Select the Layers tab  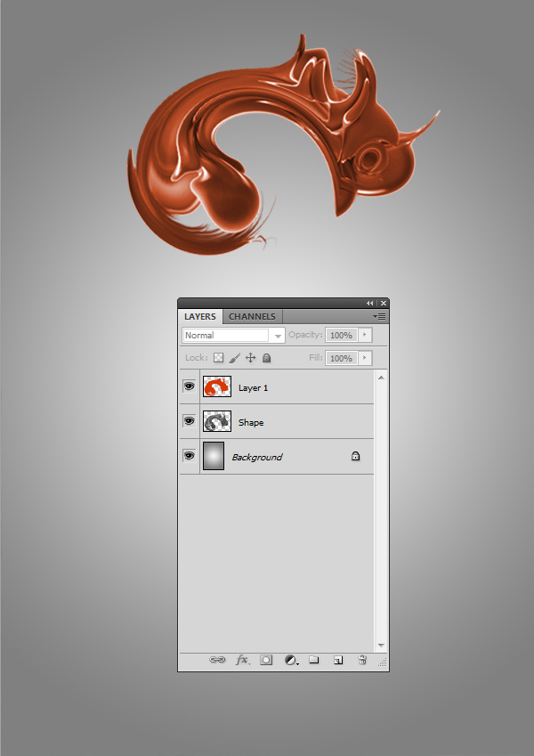point(200,316)
